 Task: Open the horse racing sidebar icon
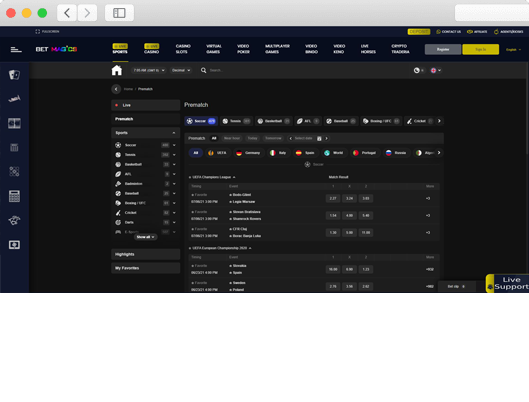click(14, 220)
